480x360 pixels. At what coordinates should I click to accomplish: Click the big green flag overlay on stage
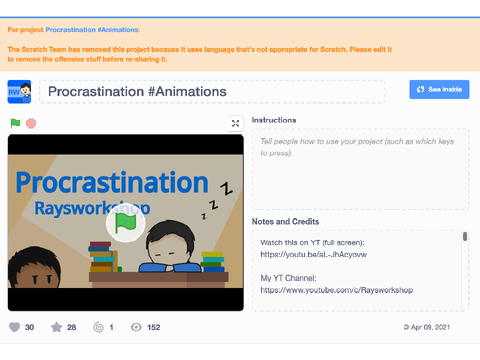click(x=126, y=223)
